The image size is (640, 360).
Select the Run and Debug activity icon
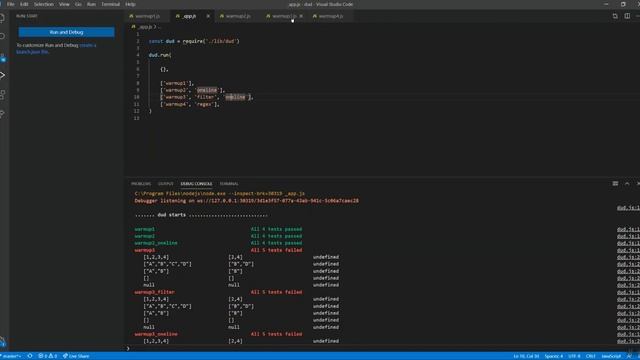click(x=2, y=75)
